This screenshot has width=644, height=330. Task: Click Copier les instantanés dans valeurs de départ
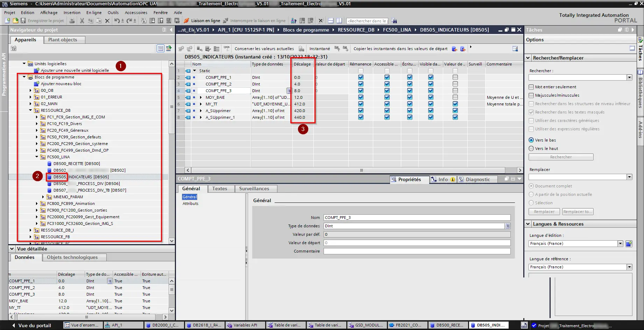click(401, 49)
